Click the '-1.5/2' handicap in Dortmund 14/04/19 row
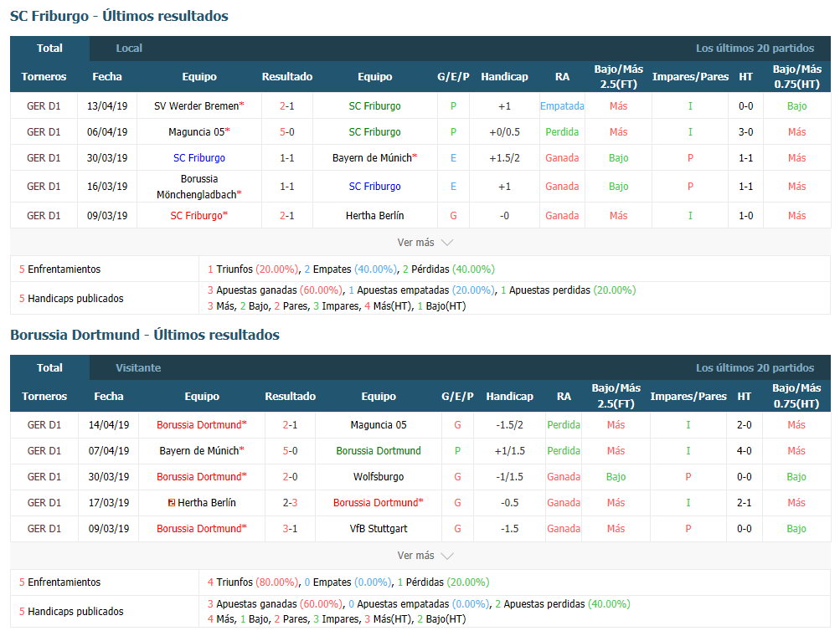Screen dimensions: 840x631 tap(509, 425)
